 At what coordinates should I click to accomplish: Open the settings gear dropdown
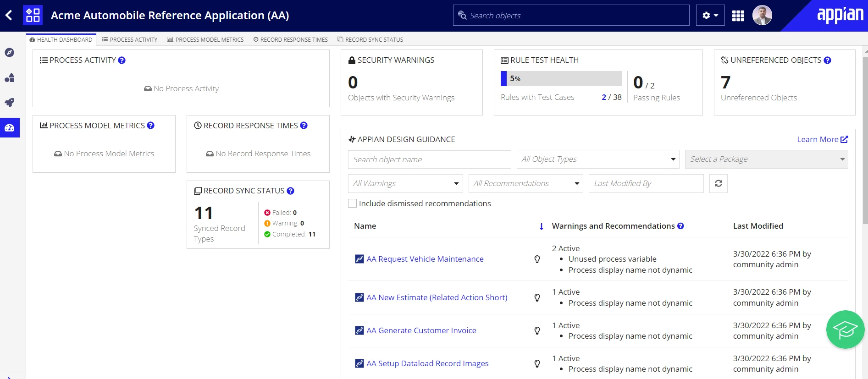pos(710,16)
